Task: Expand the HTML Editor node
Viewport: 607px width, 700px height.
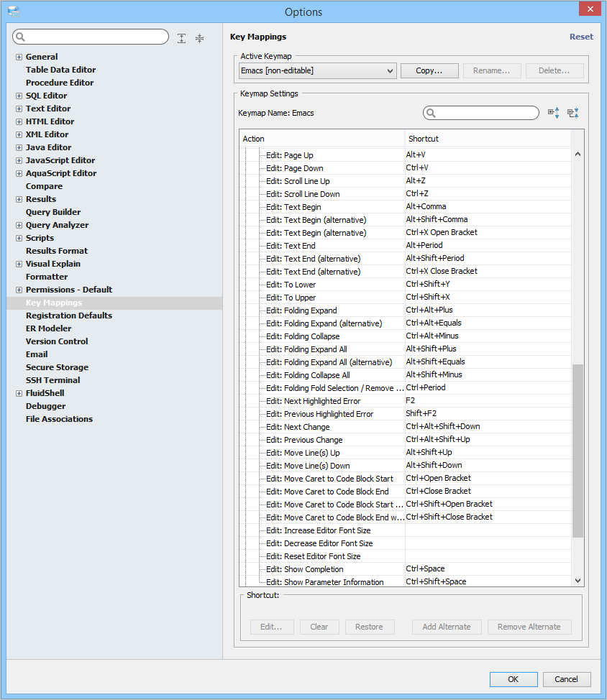Action: point(19,122)
